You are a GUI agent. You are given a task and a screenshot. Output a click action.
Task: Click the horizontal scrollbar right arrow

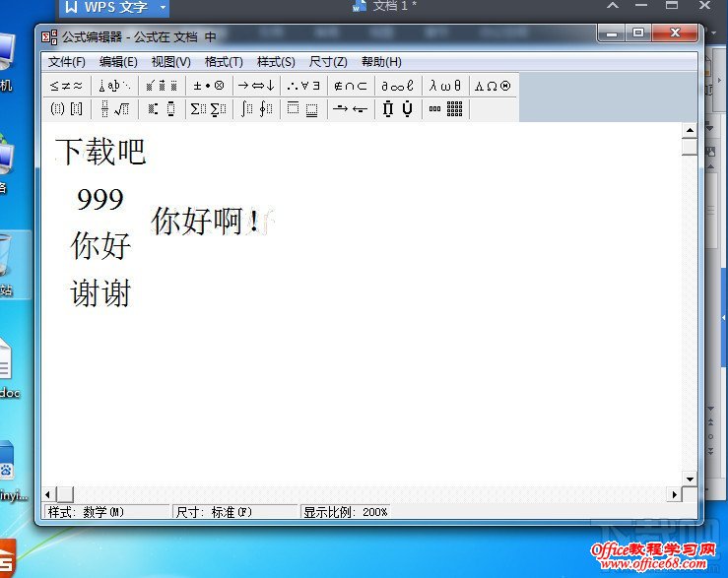click(675, 494)
